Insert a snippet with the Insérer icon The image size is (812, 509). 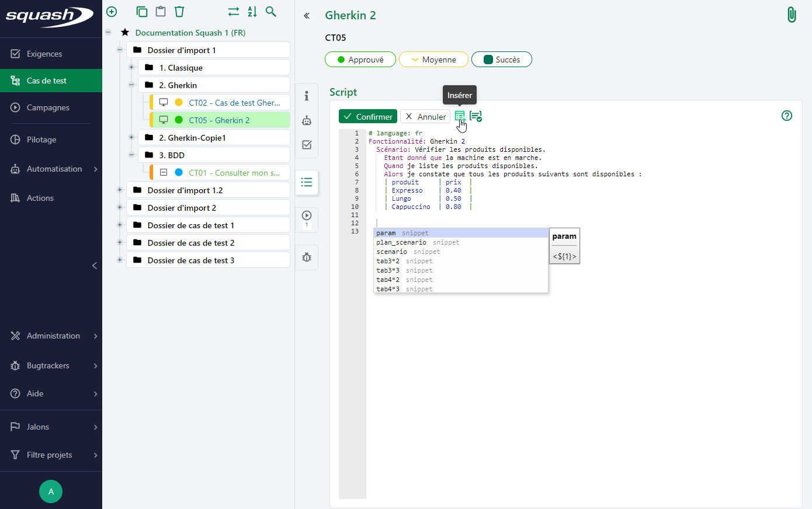[460, 116]
